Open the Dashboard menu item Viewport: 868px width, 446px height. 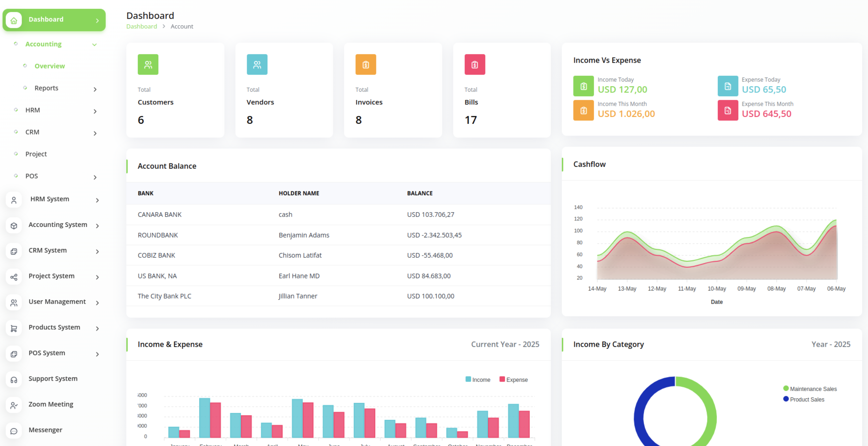click(x=54, y=20)
